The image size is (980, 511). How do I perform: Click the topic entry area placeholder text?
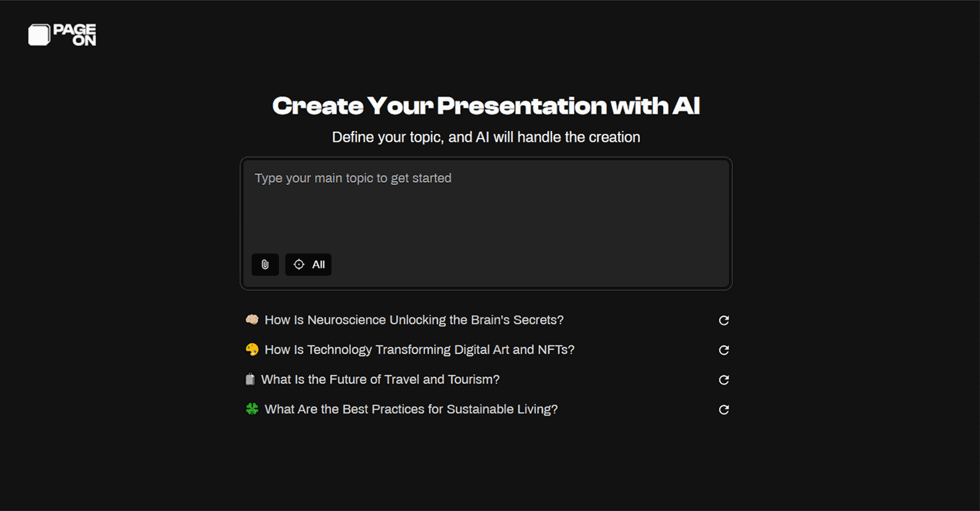352,178
